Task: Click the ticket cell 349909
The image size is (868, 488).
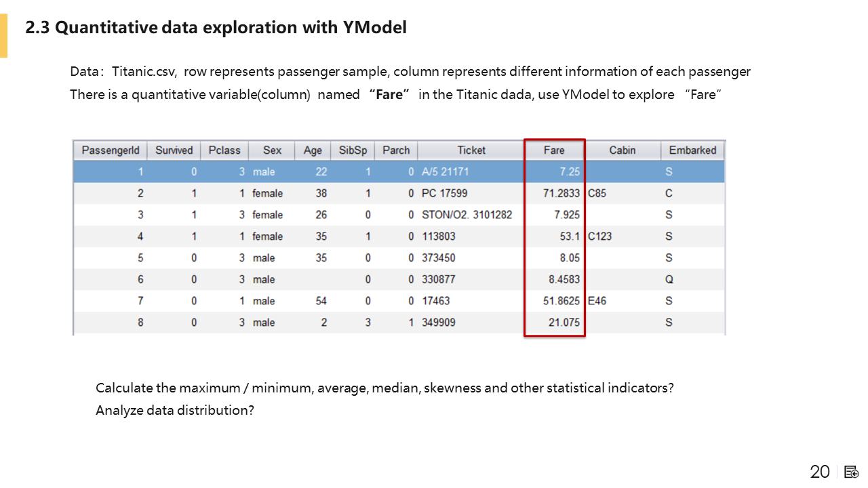Action: 439,323
